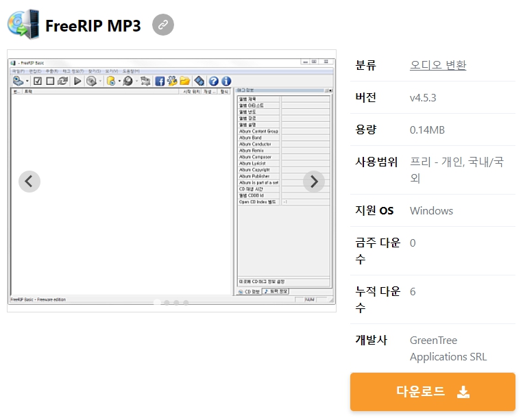Show the previous screenshot with the left arrow

coord(29,182)
